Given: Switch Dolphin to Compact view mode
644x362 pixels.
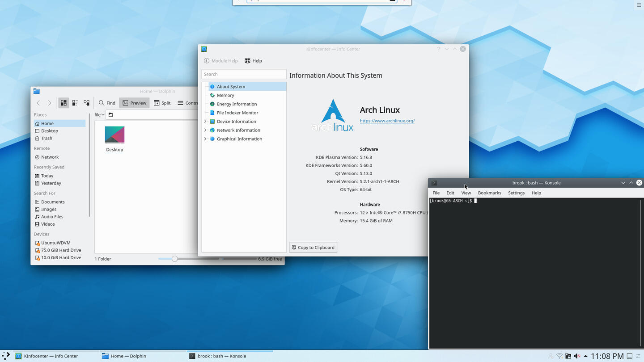Looking at the screenshot, I should coord(75,103).
